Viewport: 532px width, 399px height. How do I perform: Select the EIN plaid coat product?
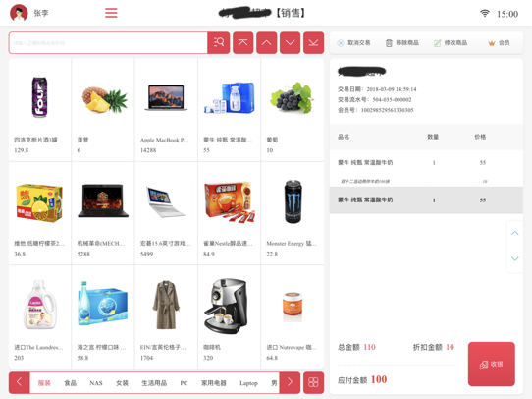pyautogui.click(x=166, y=316)
